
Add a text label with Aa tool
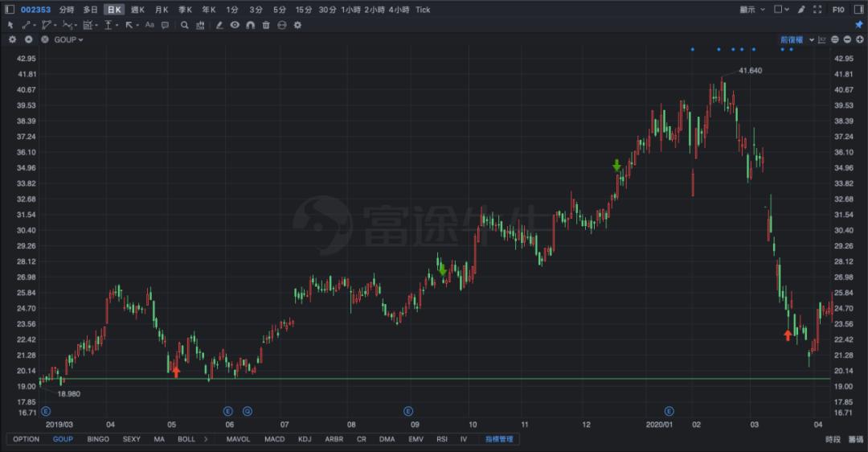tap(149, 25)
